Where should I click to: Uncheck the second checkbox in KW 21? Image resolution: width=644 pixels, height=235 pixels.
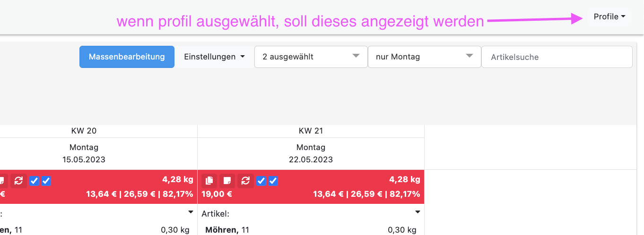point(273,181)
